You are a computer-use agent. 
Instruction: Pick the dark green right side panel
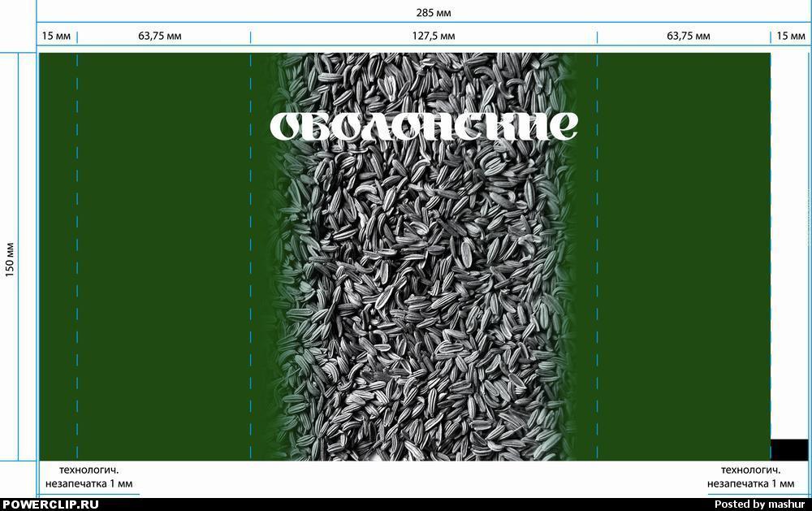tap(682, 268)
